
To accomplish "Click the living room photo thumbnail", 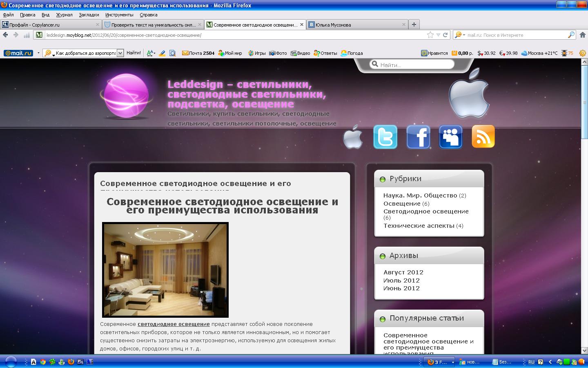I will click(165, 270).
